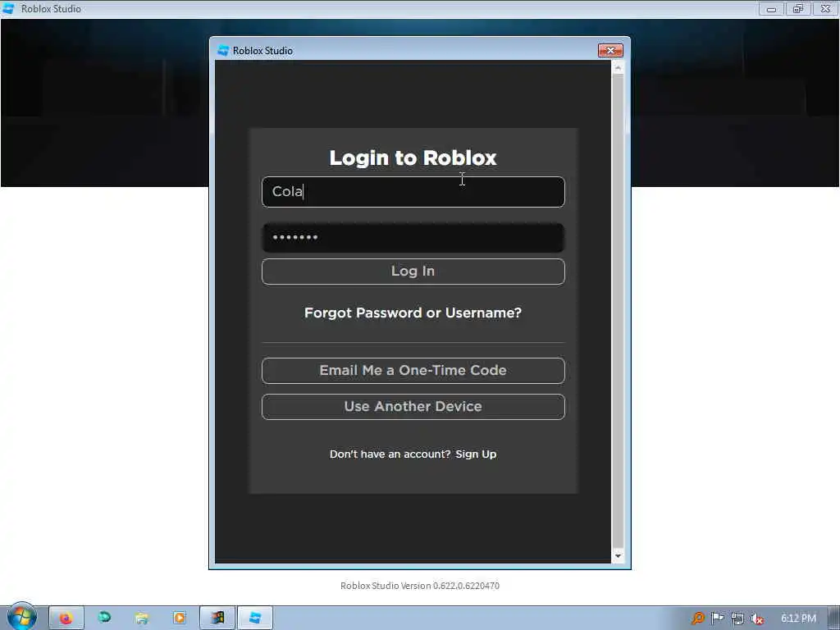Click the orange magnifier tray icon
The height and width of the screenshot is (630, 840).
tap(697, 619)
